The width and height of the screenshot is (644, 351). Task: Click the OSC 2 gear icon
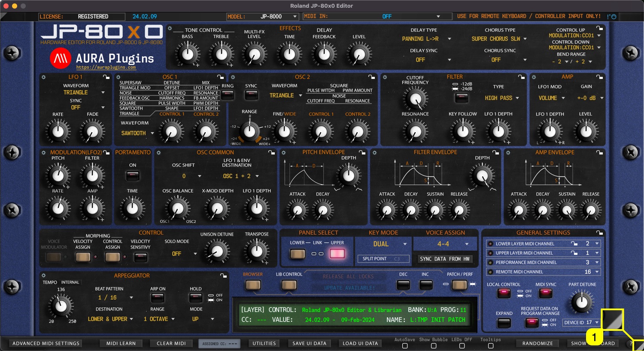point(233,77)
